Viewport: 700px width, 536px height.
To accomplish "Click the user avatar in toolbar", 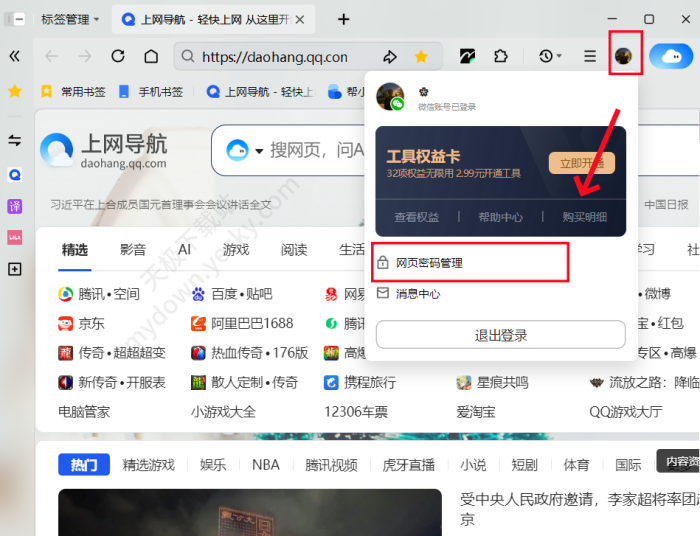I will pos(624,57).
